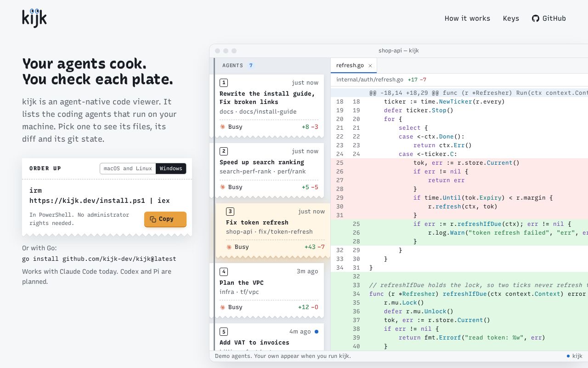Click the Busy icon on install guide card
Viewport: 588px width, 368px height.
(222, 127)
